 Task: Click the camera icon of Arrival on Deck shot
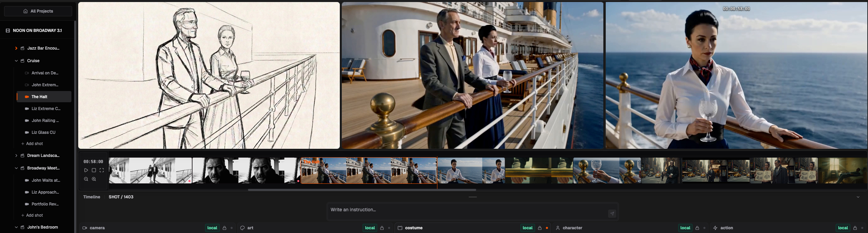(x=27, y=73)
